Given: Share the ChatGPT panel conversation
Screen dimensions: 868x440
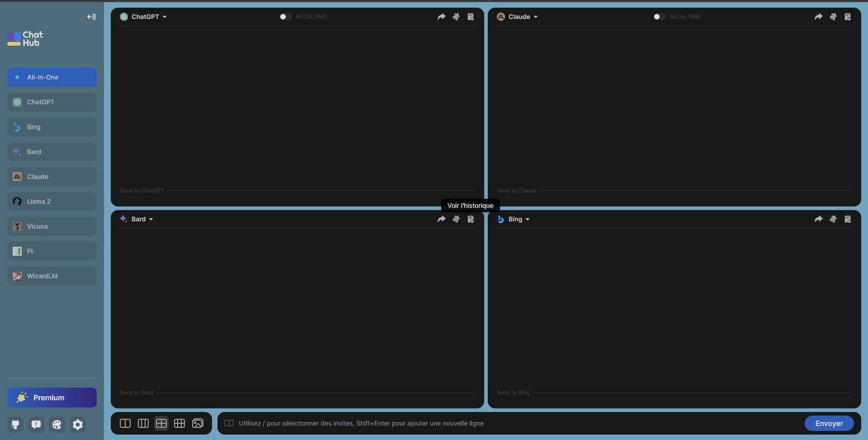Looking at the screenshot, I should (x=442, y=17).
